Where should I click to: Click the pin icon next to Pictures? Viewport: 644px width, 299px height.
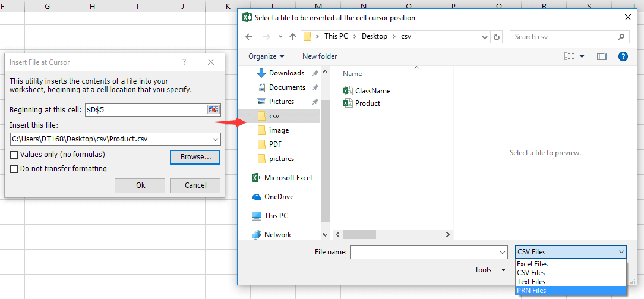pyautogui.click(x=315, y=102)
